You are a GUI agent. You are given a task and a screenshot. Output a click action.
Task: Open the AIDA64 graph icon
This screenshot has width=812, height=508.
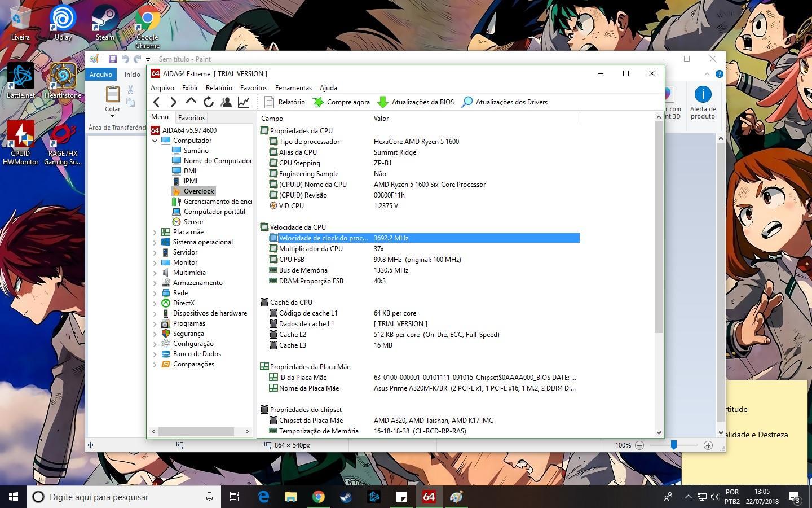(244, 102)
